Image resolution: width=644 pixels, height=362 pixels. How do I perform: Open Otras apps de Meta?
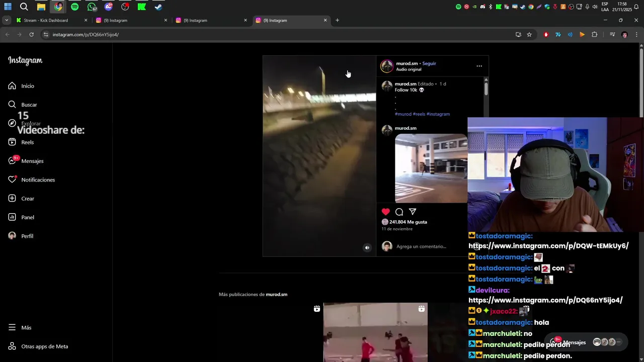[38, 346]
